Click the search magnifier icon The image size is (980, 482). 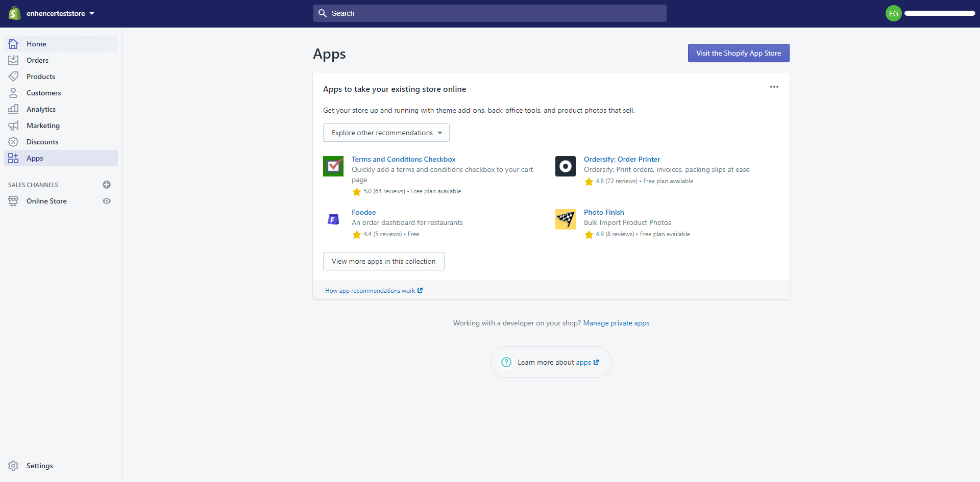[x=323, y=13]
